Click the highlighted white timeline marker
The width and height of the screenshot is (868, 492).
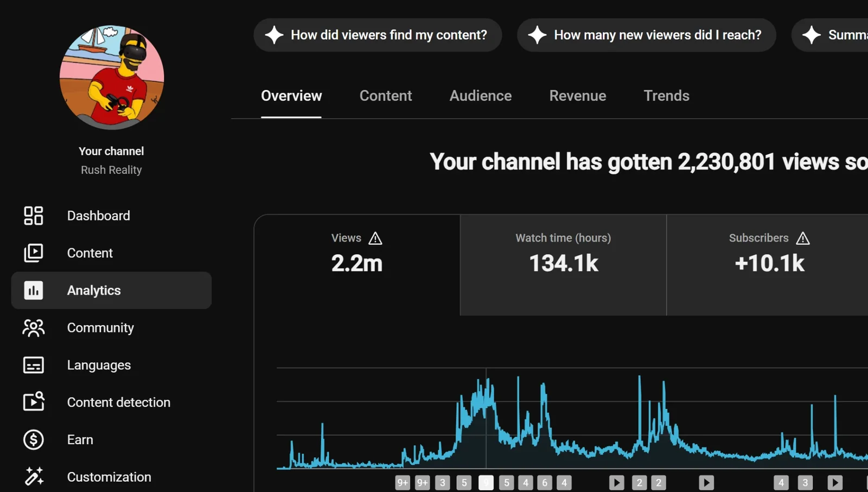click(486, 483)
